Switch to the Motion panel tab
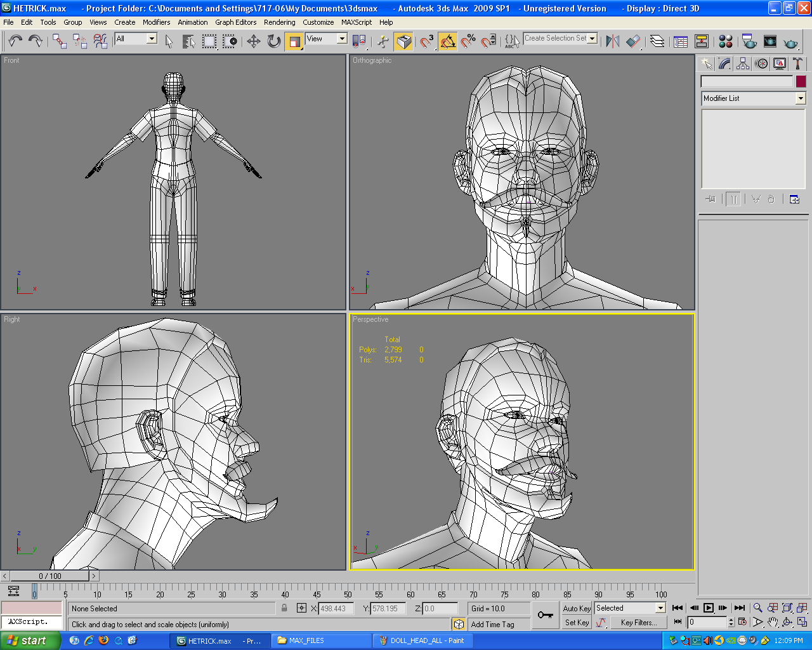This screenshot has width=812, height=650. click(761, 63)
